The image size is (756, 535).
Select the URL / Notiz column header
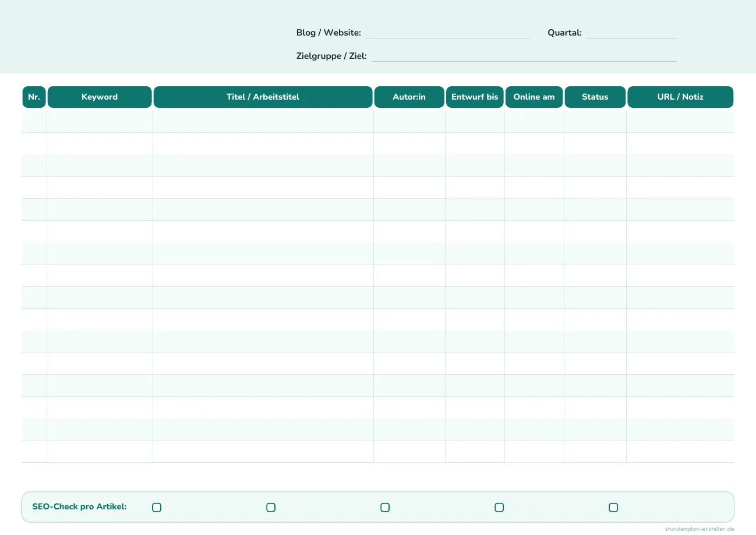point(680,97)
